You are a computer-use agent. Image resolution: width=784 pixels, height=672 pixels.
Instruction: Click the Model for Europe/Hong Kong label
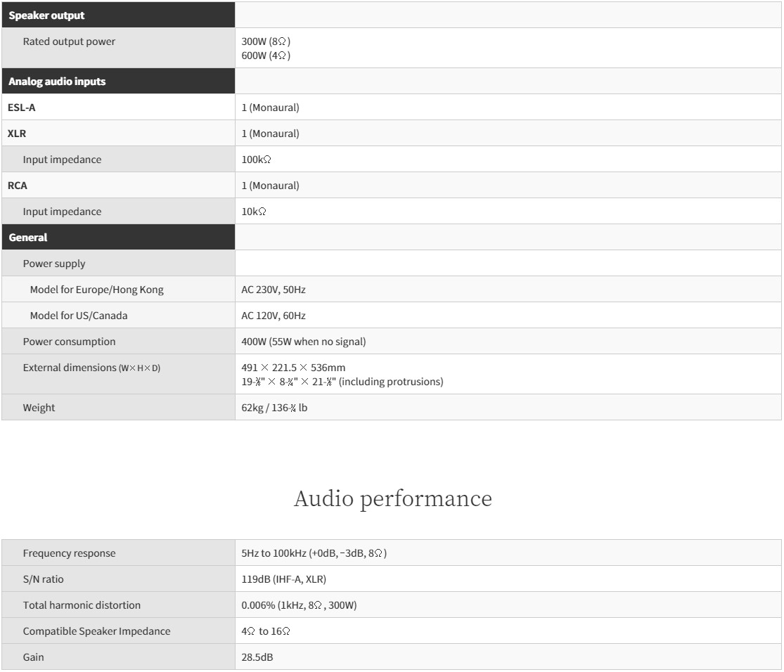pyautogui.click(x=97, y=290)
